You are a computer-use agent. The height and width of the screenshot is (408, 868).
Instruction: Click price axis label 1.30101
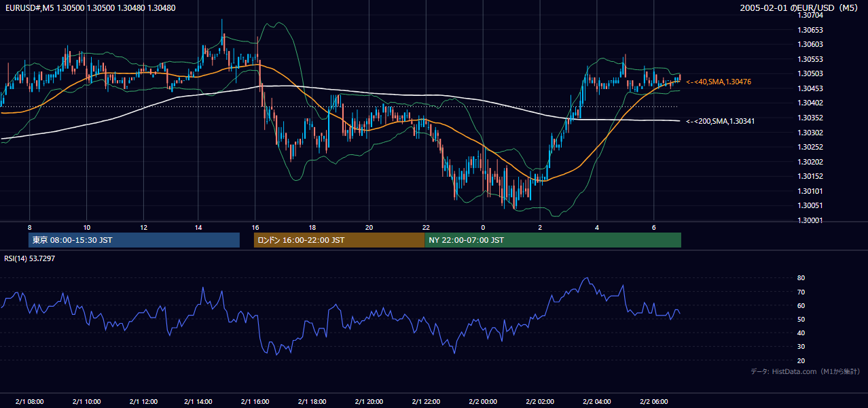click(810, 191)
